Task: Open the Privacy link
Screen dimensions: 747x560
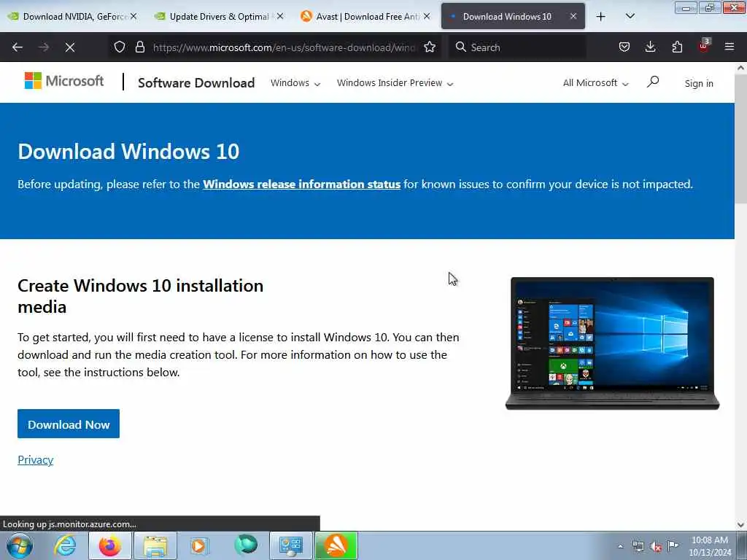Action: pyautogui.click(x=35, y=459)
